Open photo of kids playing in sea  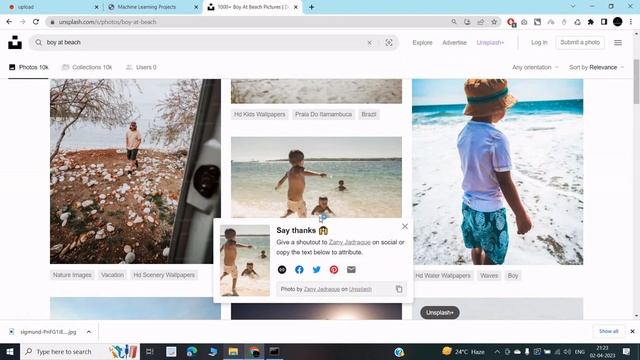(316, 177)
